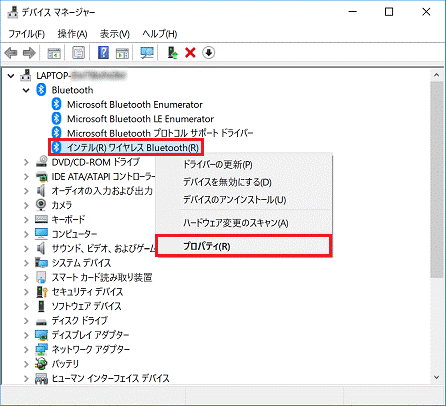Click the update driver toolbar icon
The width and height of the screenshot is (446, 406).
pos(172,53)
